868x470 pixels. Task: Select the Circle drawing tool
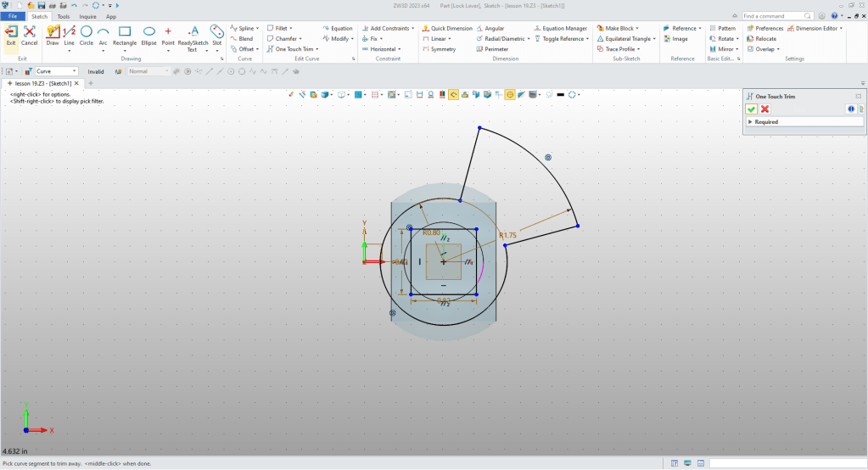tap(86, 32)
